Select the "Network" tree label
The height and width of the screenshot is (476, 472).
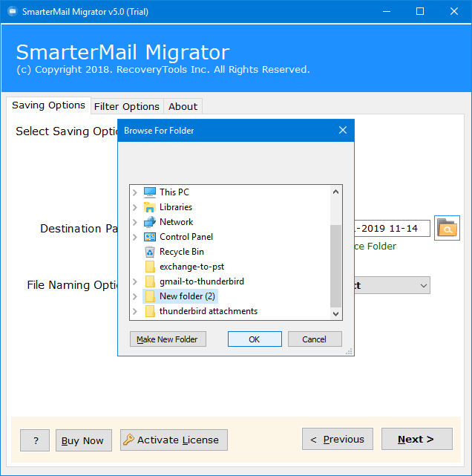tap(176, 222)
